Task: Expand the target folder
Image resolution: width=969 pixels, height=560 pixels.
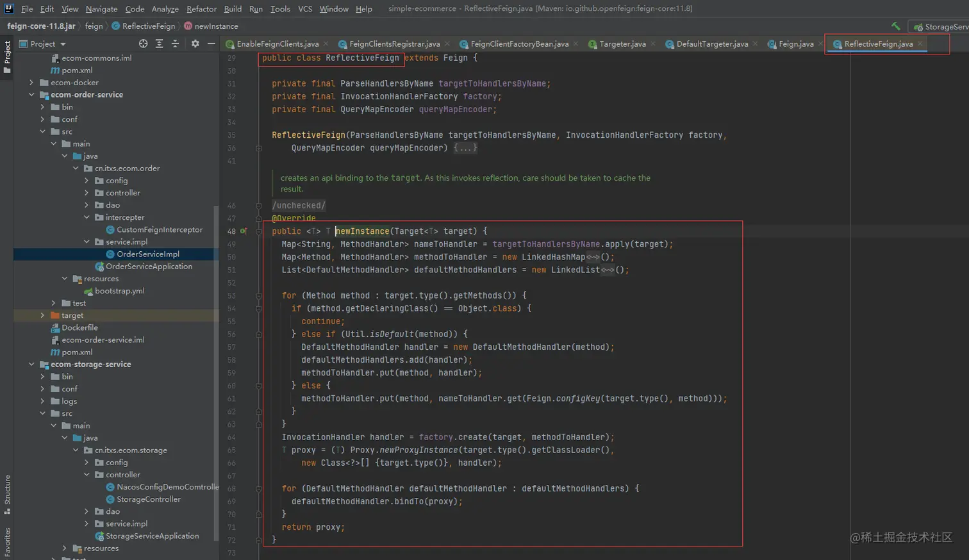Action: pyautogui.click(x=42, y=315)
